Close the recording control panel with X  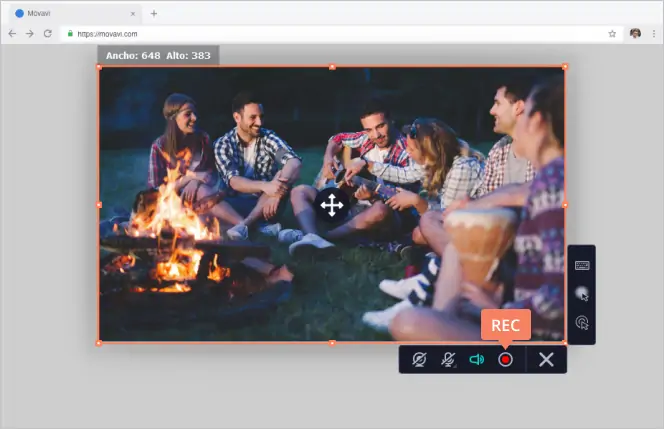point(546,360)
